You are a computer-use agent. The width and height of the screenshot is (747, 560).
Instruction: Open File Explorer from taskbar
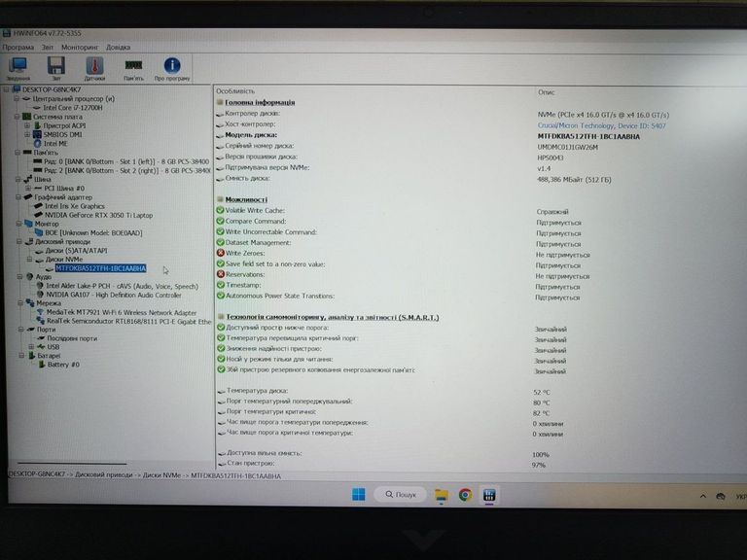click(x=442, y=495)
